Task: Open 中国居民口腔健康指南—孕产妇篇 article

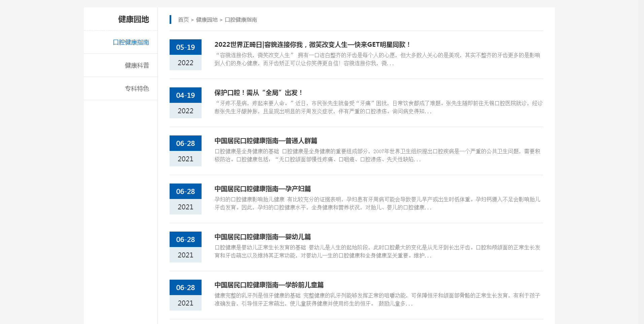Action: (262, 189)
